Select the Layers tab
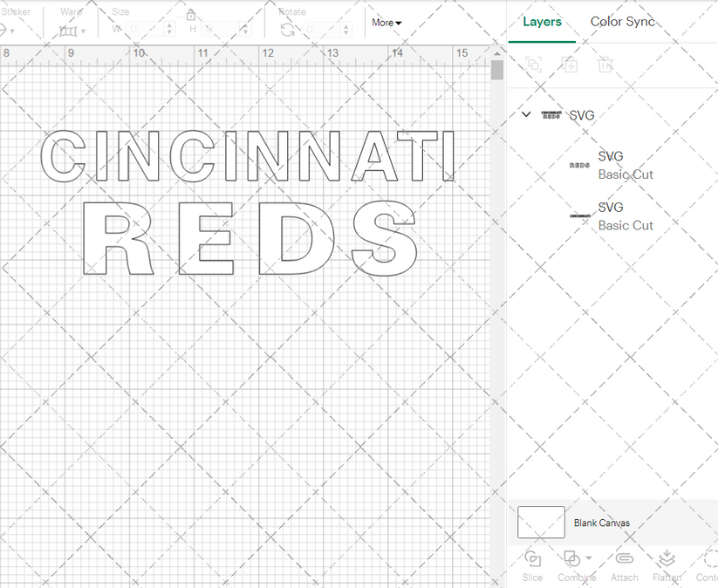The height and width of the screenshot is (588, 718). tap(542, 21)
